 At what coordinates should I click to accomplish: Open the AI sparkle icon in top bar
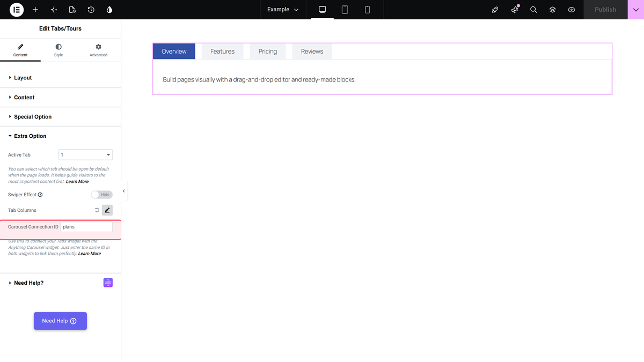(54, 10)
